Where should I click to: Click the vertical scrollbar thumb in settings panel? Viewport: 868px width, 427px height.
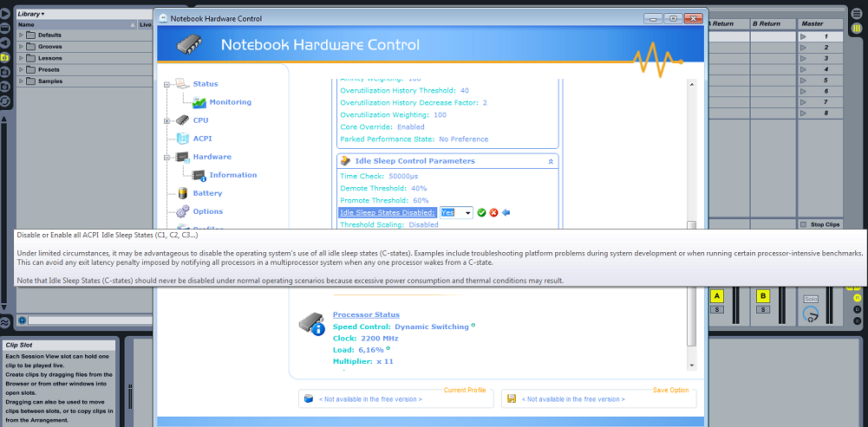click(691, 282)
